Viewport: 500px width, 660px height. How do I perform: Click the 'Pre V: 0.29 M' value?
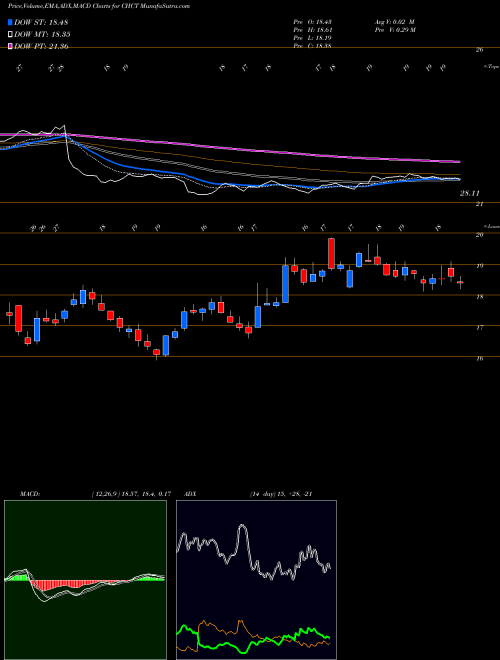pos(394,30)
